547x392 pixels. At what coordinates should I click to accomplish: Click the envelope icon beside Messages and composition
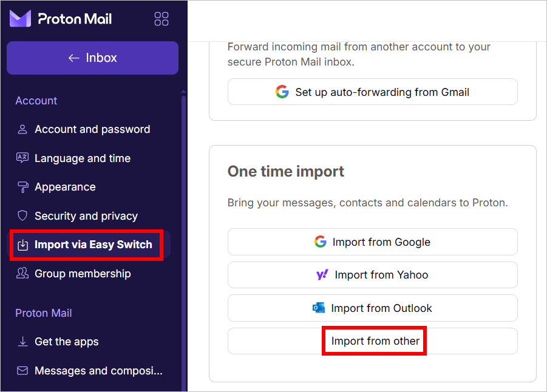coord(22,371)
